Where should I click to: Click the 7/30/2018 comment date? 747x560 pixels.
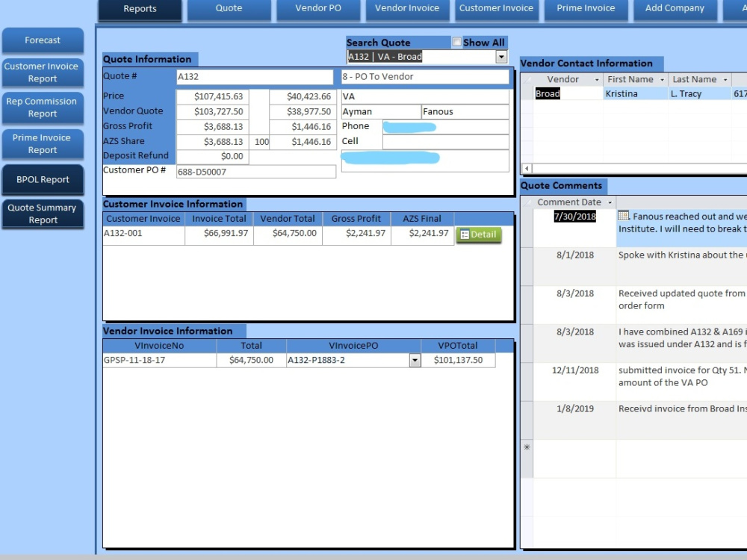[575, 217]
